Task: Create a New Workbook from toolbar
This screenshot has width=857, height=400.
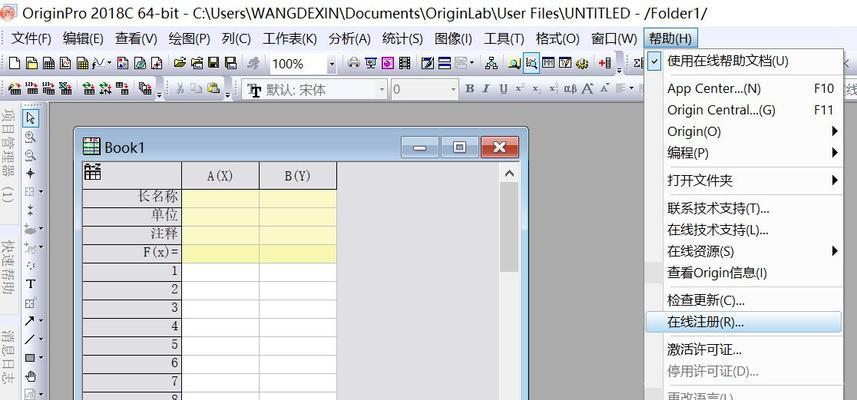Action: [x=49, y=63]
